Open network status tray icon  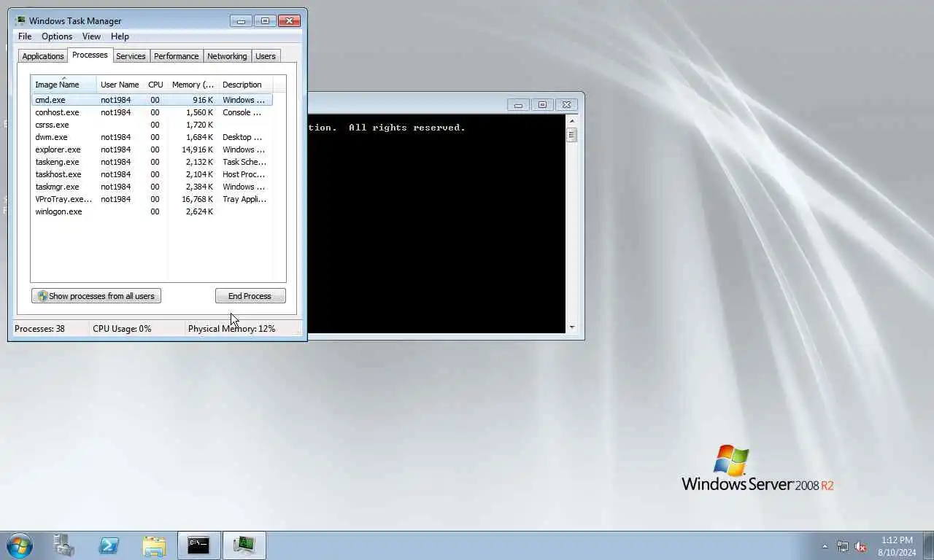pos(843,546)
